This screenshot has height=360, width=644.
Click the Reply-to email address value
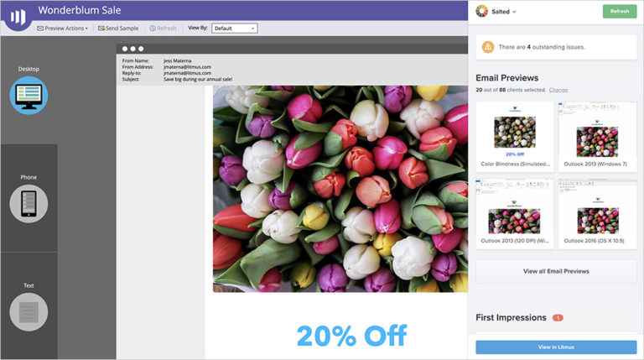pyautogui.click(x=187, y=73)
